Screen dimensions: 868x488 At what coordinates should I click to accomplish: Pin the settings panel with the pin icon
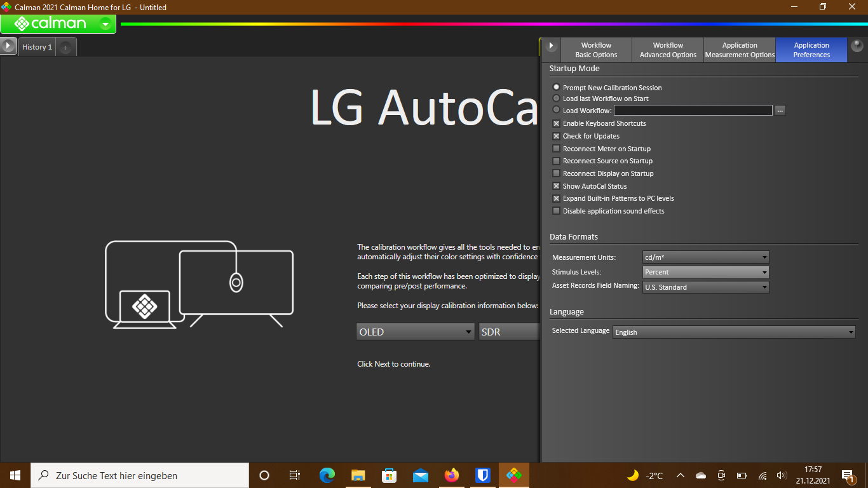[x=857, y=46]
